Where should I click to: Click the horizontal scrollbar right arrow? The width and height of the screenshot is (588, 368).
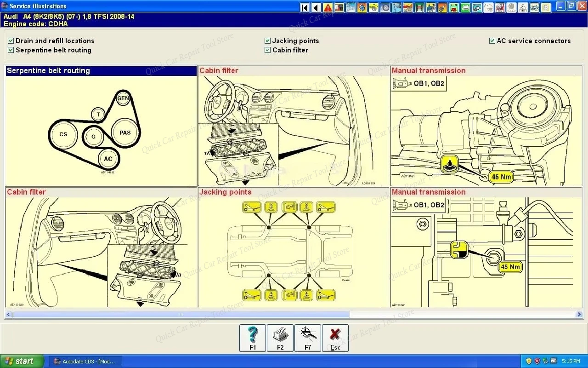pyautogui.click(x=579, y=314)
